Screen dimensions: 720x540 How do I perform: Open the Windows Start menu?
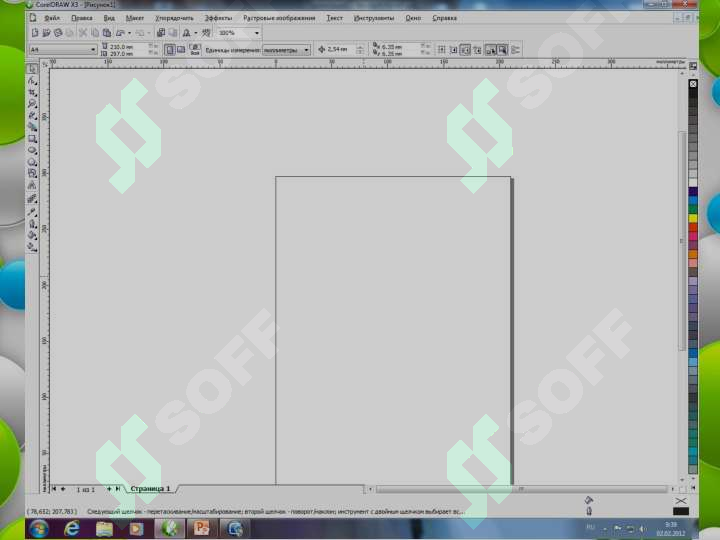39,529
